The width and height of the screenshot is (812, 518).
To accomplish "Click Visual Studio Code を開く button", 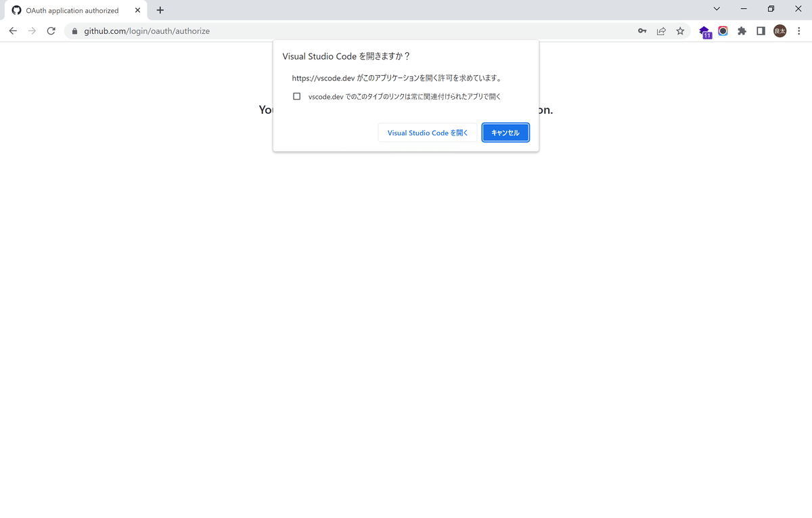I will click(x=428, y=133).
